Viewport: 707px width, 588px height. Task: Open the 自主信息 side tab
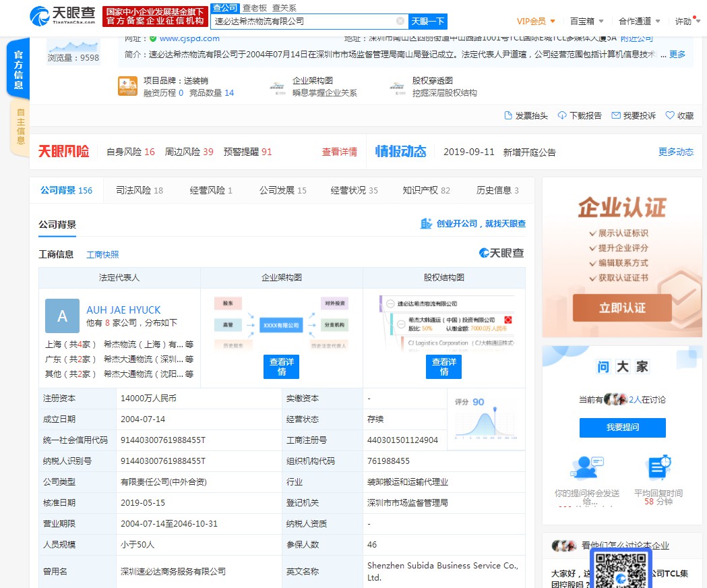click(x=20, y=127)
